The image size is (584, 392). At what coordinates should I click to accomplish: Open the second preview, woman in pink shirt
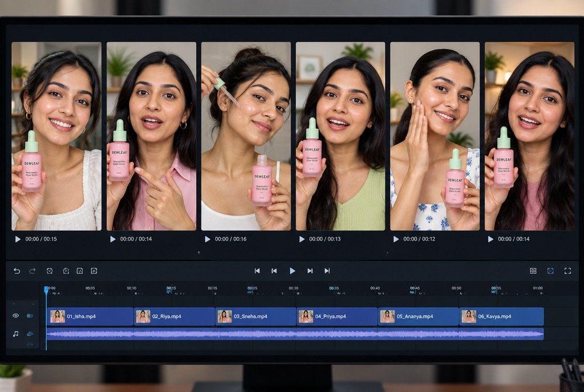(151, 136)
